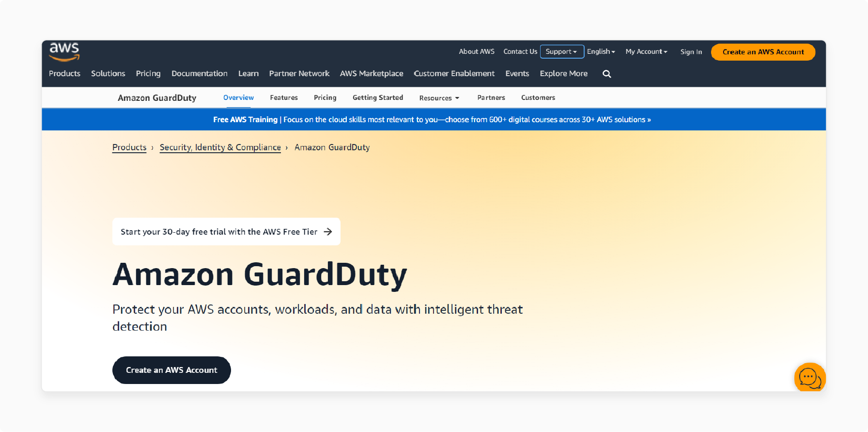Open the Events menu
868x432 pixels.
[517, 74]
